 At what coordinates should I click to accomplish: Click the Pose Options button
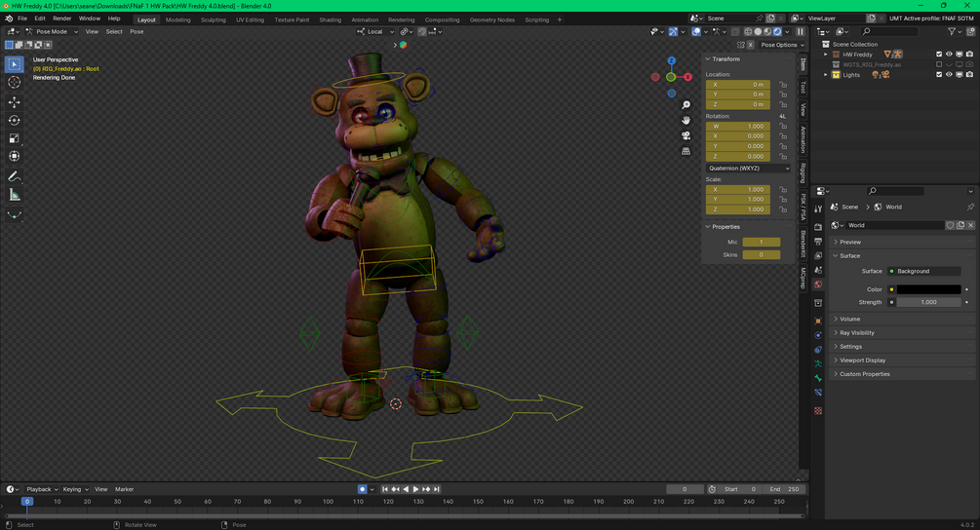click(x=779, y=45)
